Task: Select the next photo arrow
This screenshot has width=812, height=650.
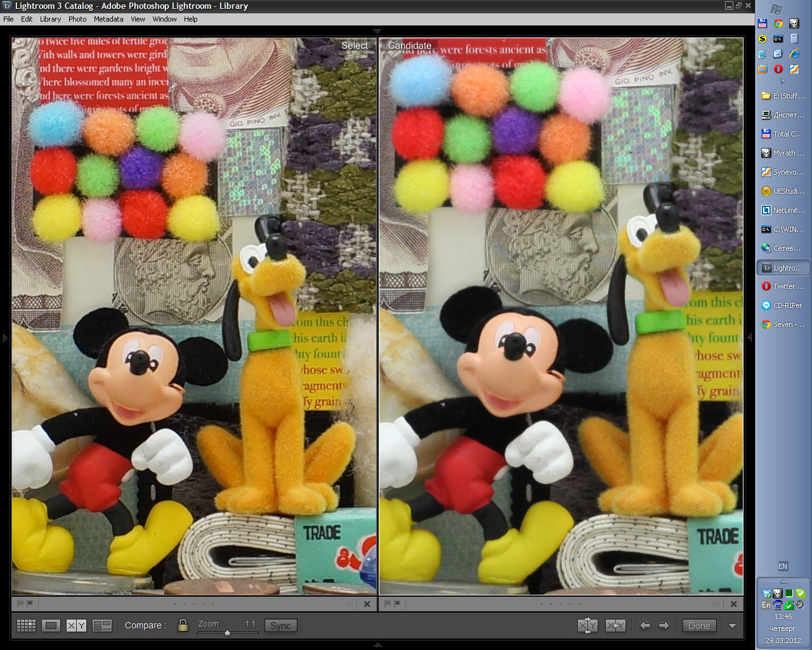Action: click(x=664, y=625)
